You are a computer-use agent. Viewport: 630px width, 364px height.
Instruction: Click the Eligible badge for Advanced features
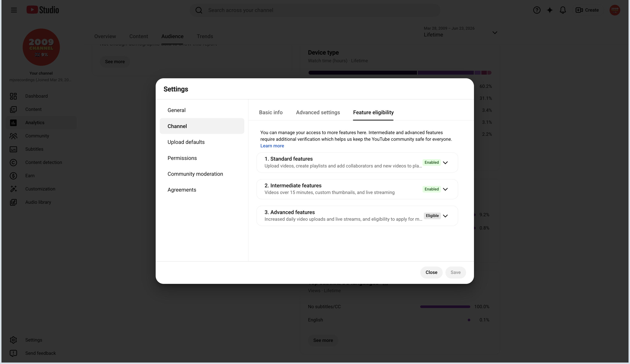click(x=432, y=216)
